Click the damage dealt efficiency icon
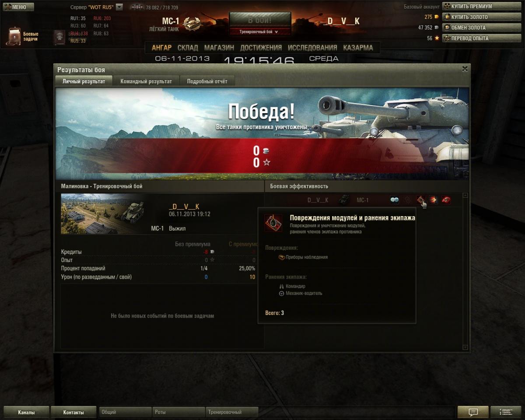 (433, 200)
